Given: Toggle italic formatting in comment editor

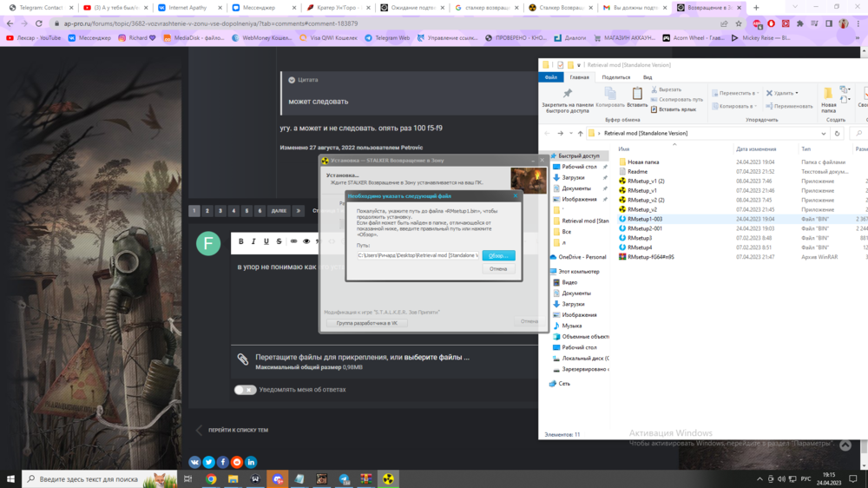Looking at the screenshot, I should pos(253,241).
